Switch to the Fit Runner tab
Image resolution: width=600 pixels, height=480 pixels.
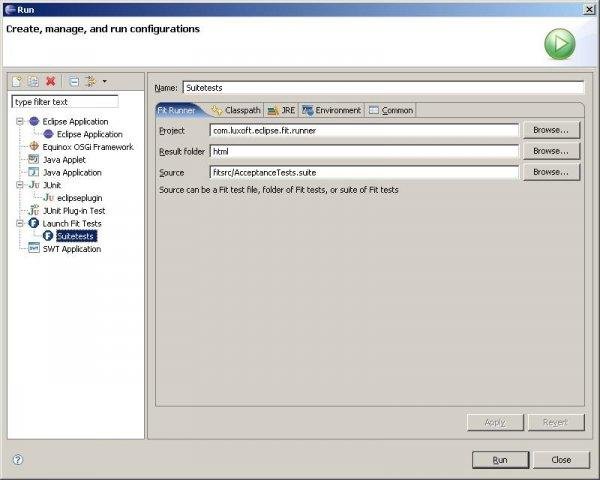click(x=177, y=110)
